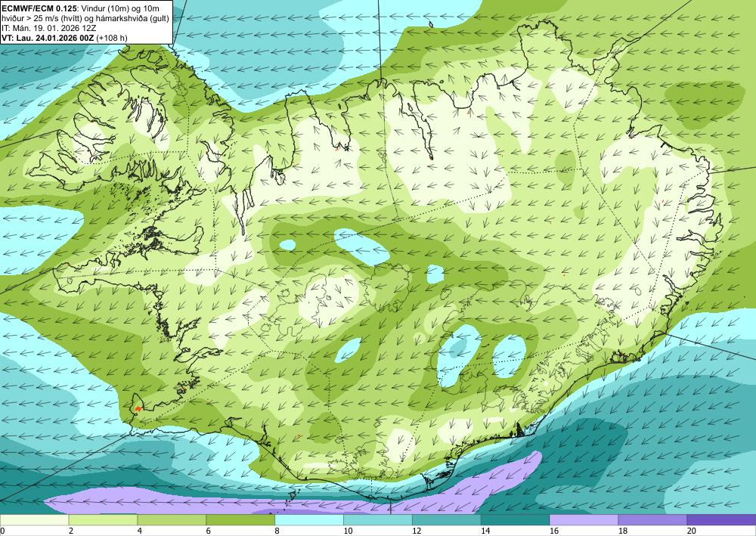The width and height of the screenshot is (756, 536).
Task: Select the initial time 'IT: Mán. 19. 01. 2026 12Z'
Action: pos(49,28)
